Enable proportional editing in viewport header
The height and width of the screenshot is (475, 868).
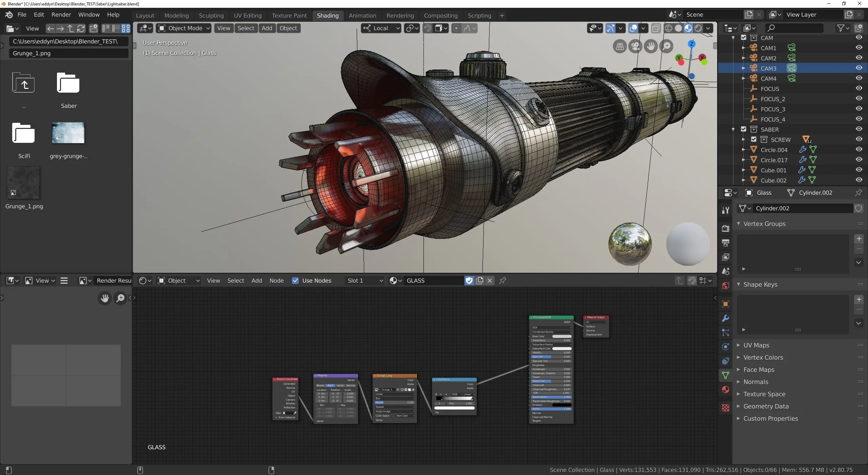[x=457, y=28]
